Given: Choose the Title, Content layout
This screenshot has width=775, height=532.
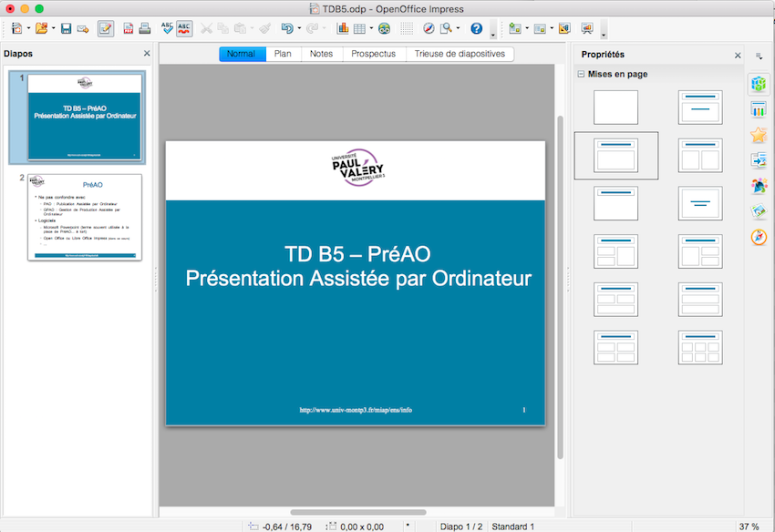Looking at the screenshot, I should (615, 155).
